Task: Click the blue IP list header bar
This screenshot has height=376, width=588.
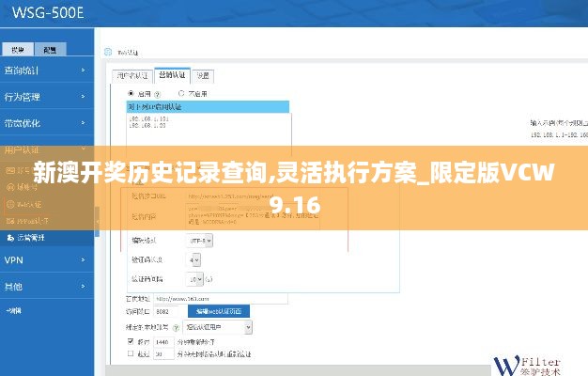Action: (x=208, y=106)
